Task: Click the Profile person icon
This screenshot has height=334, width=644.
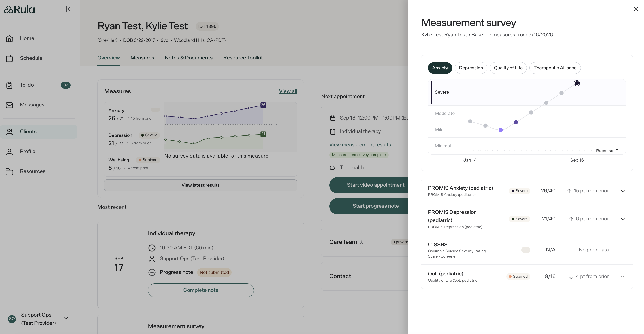Action: tap(9, 152)
